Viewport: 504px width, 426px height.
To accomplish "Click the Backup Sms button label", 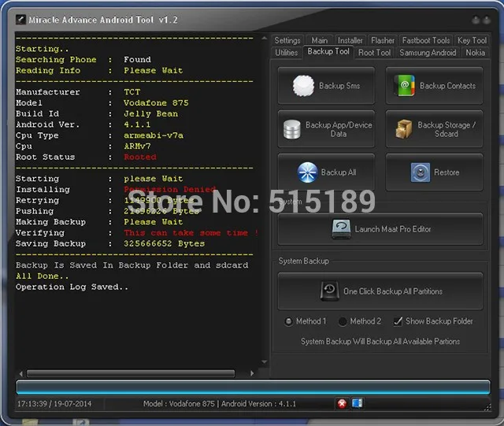I will pyautogui.click(x=339, y=86).
